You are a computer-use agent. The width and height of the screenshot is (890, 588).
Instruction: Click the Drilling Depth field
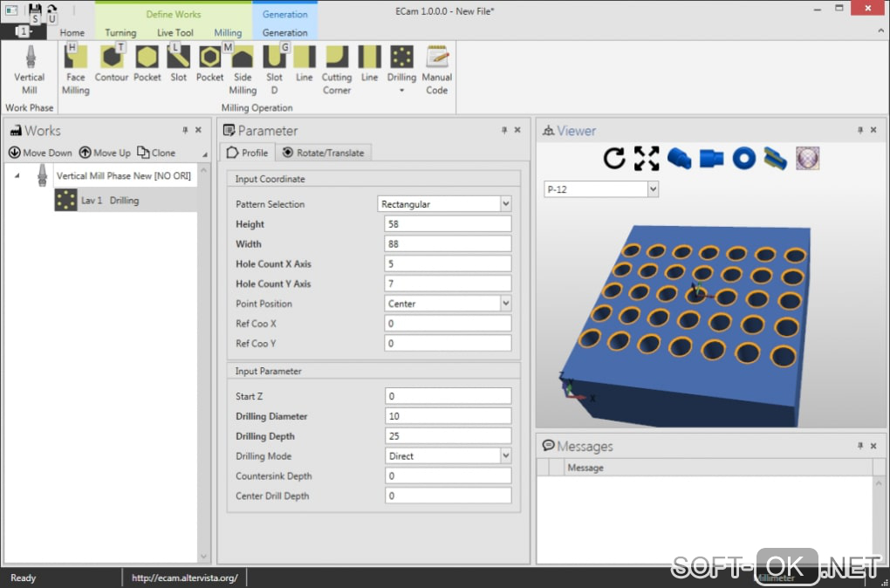point(448,436)
